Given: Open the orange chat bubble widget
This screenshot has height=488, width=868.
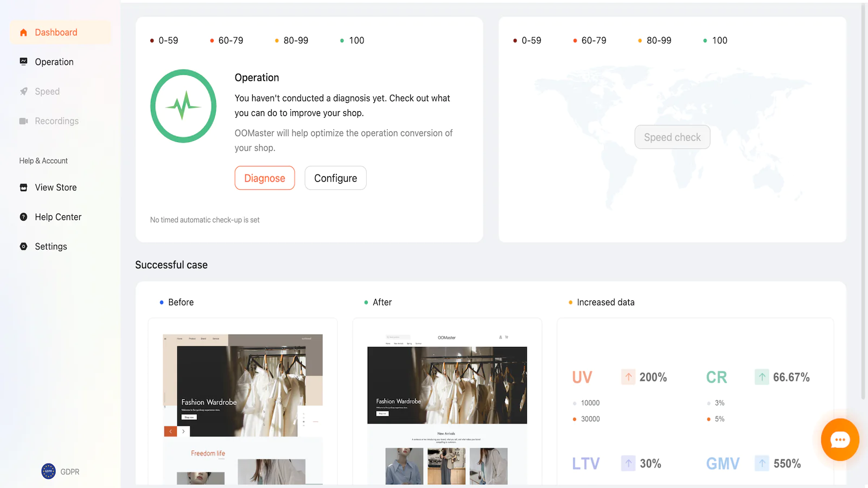Looking at the screenshot, I should tap(839, 440).
